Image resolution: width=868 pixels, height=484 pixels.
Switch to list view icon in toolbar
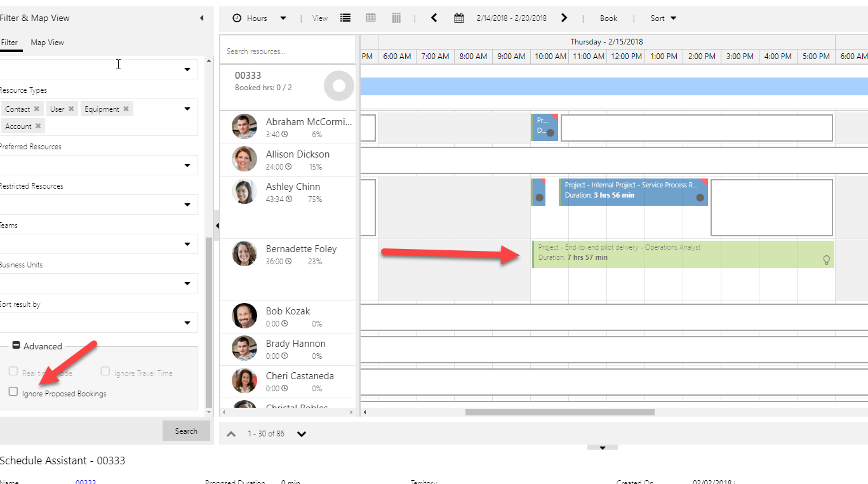coord(345,18)
